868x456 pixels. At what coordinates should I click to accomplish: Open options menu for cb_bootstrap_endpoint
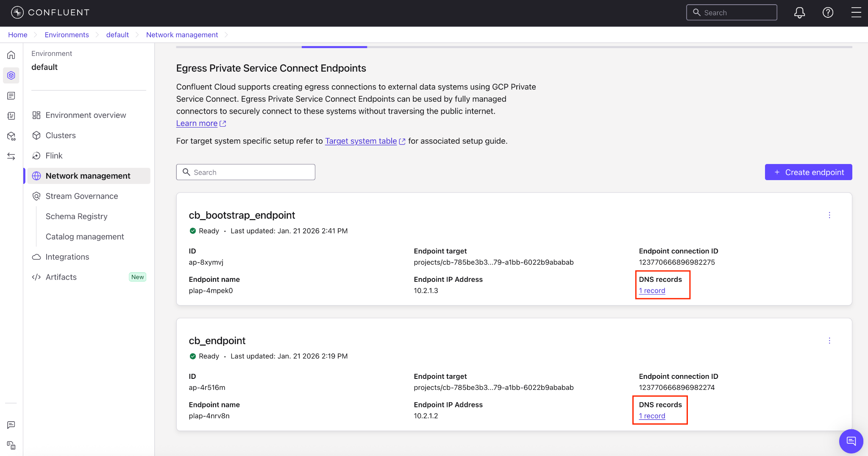(829, 215)
